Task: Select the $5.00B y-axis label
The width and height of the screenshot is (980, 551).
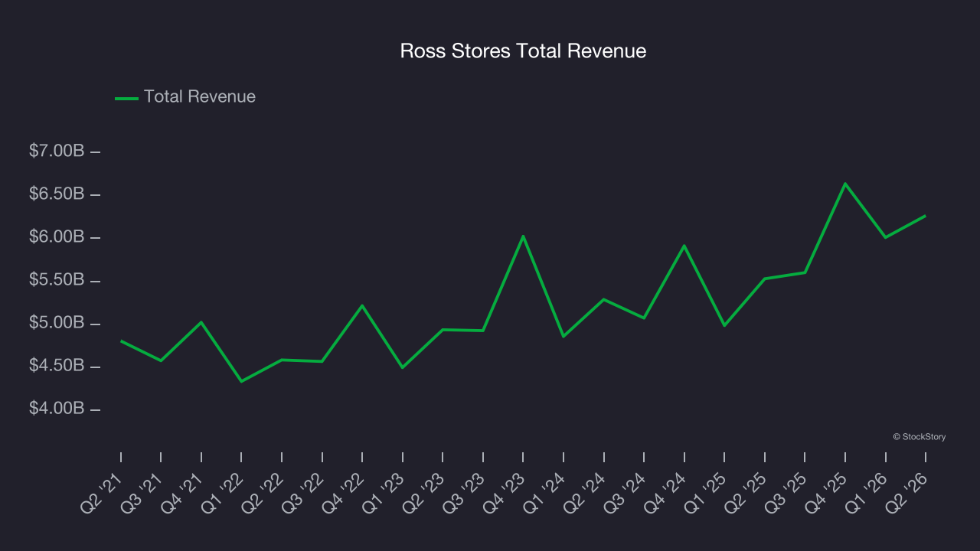Action: tap(57, 324)
